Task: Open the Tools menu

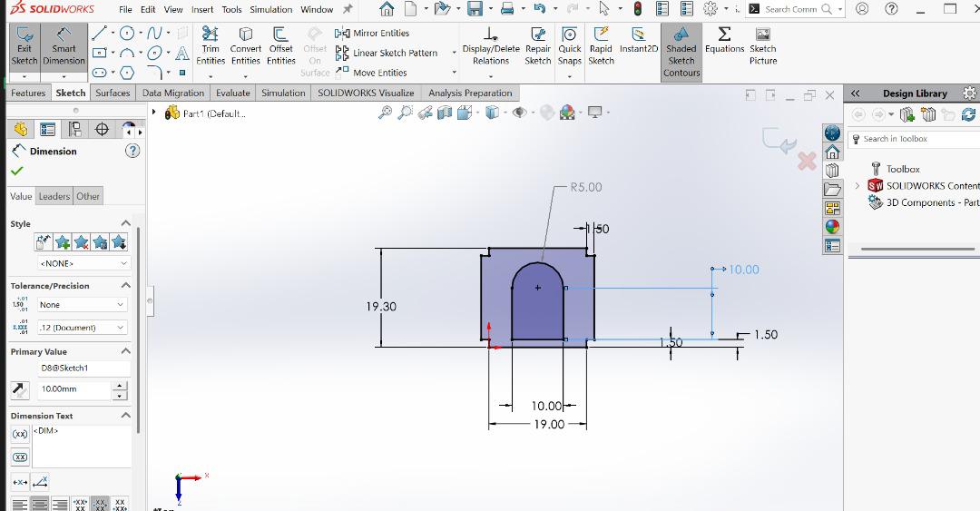Action: pyautogui.click(x=231, y=9)
